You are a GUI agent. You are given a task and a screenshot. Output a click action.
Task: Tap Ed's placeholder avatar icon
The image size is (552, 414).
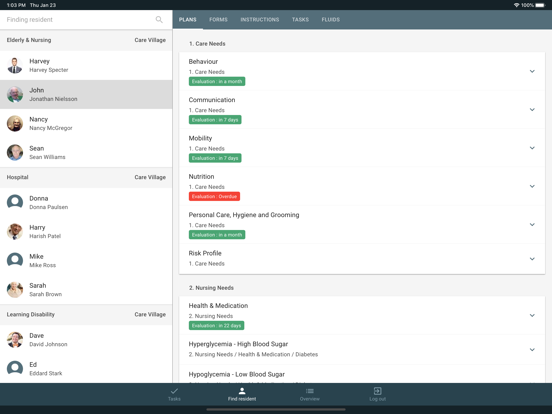click(15, 369)
